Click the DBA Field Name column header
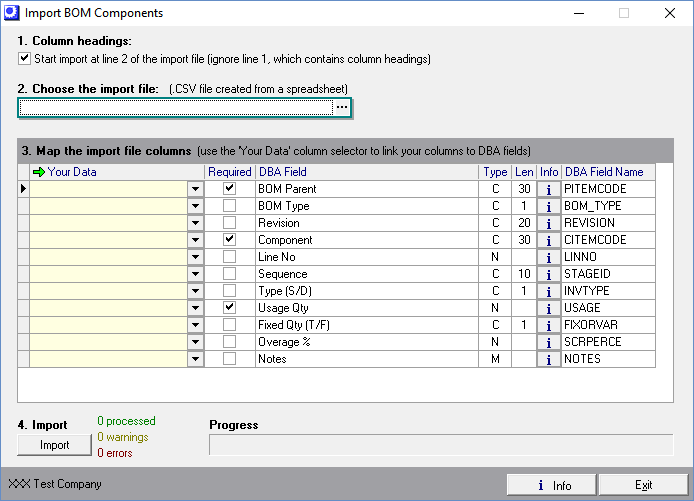694x501 pixels. [x=608, y=172]
